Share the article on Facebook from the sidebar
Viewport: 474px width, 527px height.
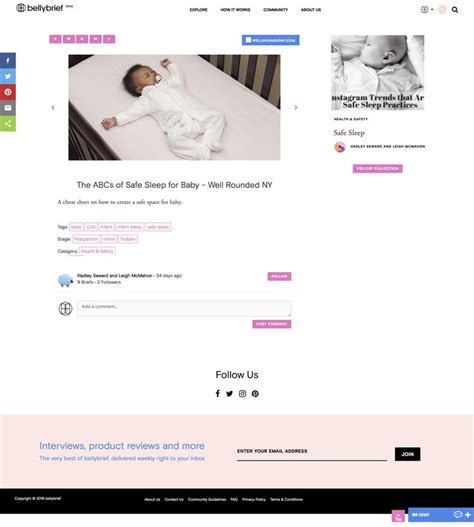pos(8,60)
